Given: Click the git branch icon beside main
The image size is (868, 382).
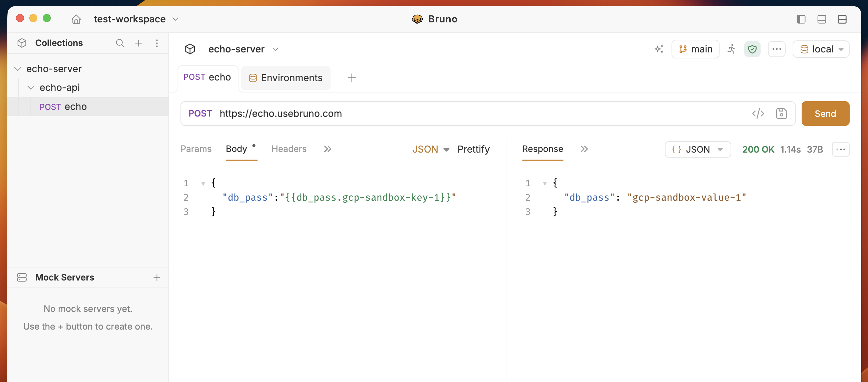Looking at the screenshot, I should point(683,49).
